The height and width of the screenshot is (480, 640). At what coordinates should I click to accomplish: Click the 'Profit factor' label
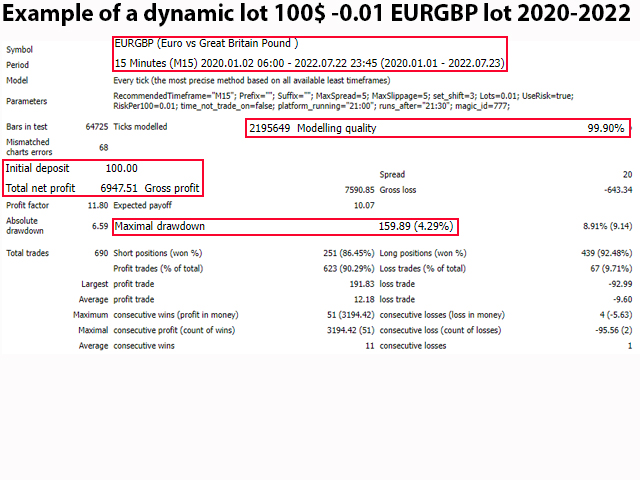pos(27,205)
